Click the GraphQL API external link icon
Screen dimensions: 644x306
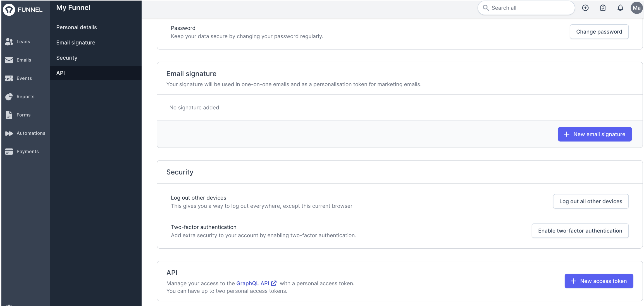[274, 283]
